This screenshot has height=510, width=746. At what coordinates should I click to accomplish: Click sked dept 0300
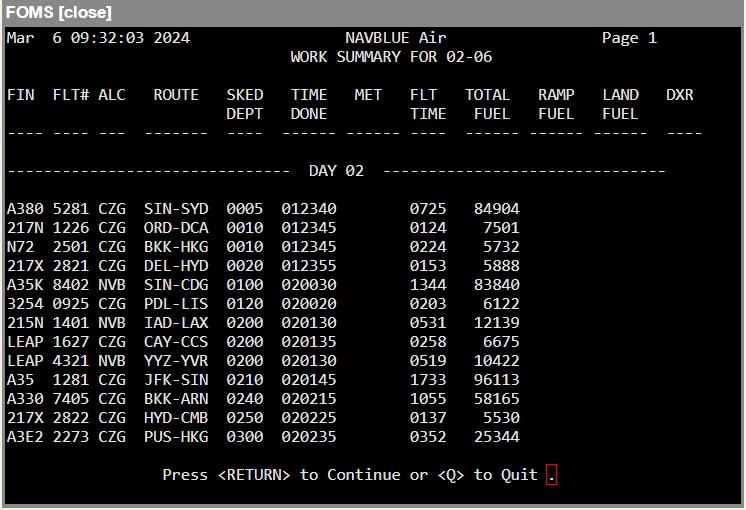point(245,437)
